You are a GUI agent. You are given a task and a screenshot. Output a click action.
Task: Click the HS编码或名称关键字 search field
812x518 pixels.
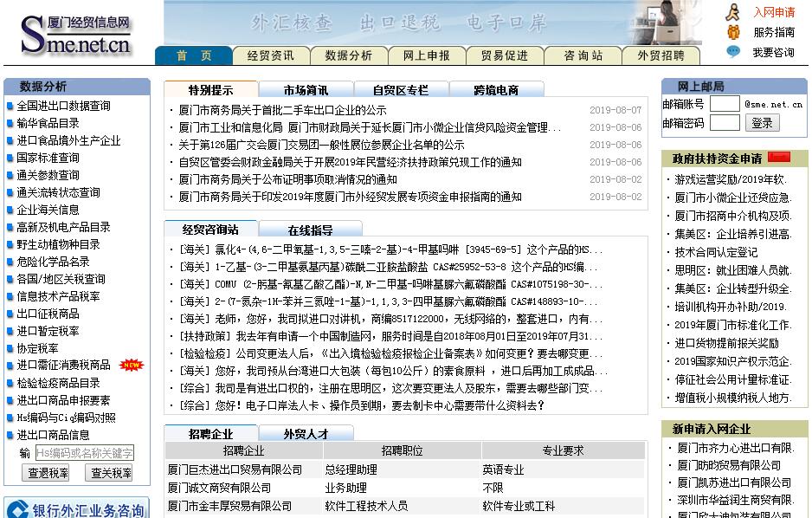pyautogui.click(x=84, y=453)
